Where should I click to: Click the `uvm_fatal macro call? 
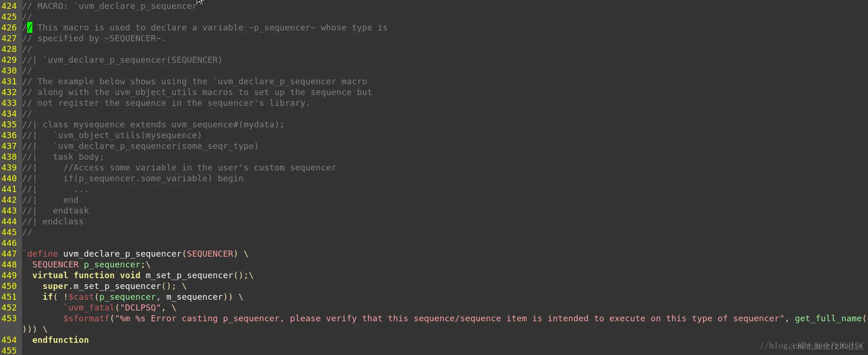point(89,308)
